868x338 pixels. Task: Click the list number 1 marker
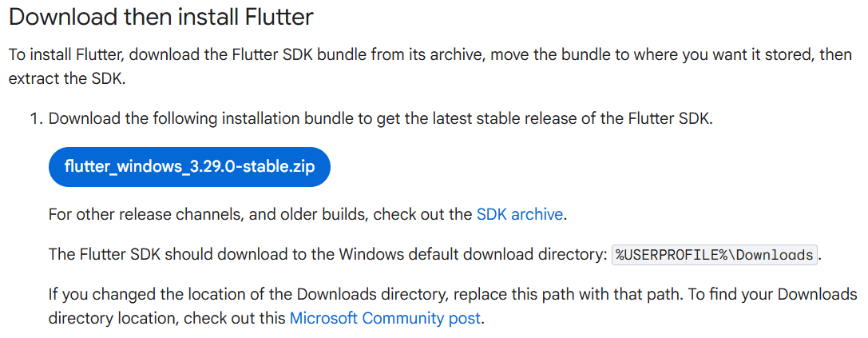pyautogui.click(x=37, y=119)
